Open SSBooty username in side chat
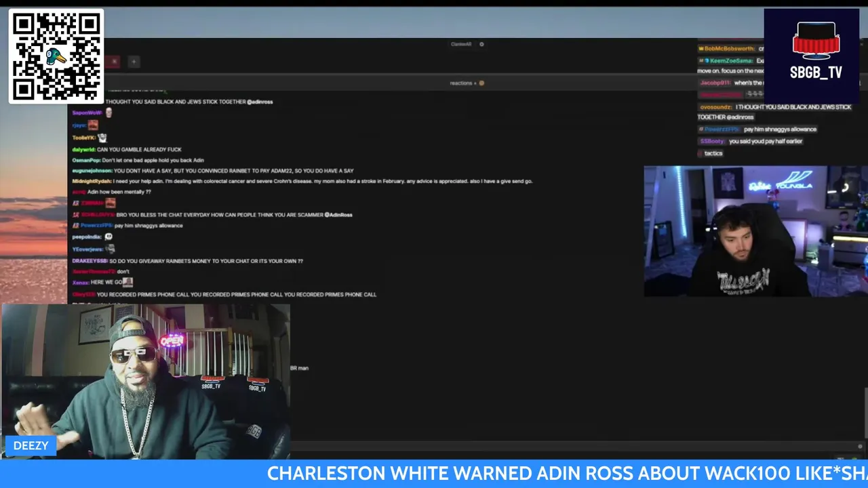Screen dimensions: 868x488 coord(713,141)
